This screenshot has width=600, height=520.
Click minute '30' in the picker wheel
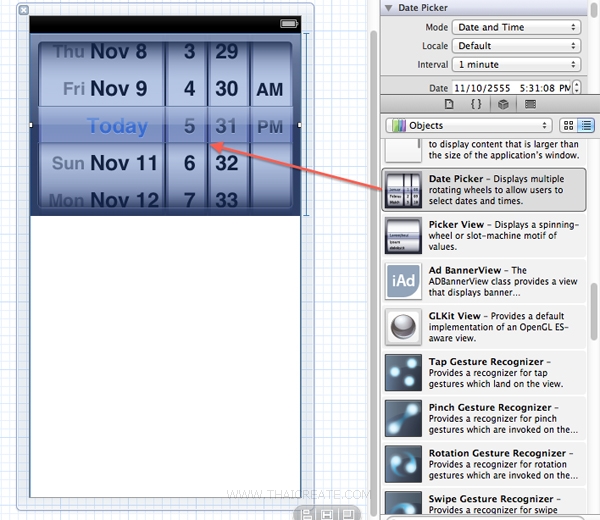pos(227,88)
